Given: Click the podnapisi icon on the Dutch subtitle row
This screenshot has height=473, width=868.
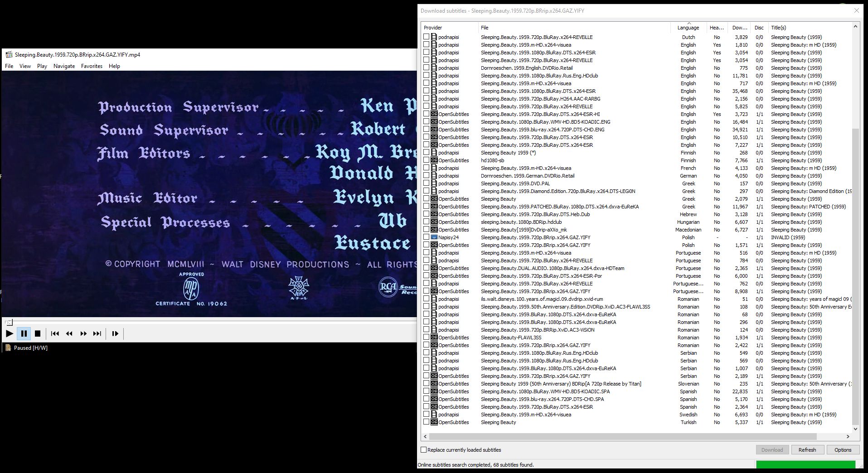Looking at the screenshot, I should point(434,37).
